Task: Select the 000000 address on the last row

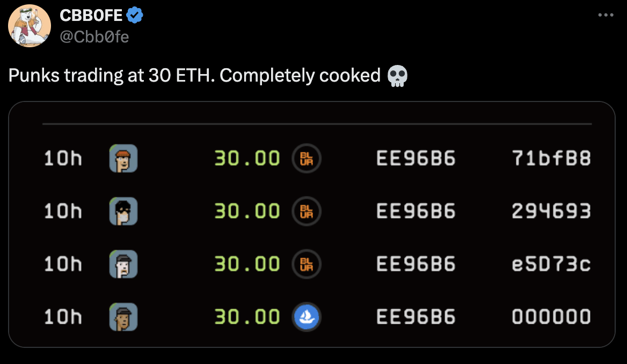Action: pos(552,317)
